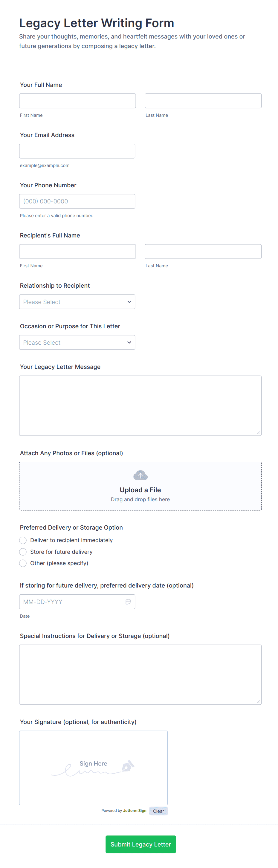
Task: Click your Last Name input box
Action: pos(203,101)
